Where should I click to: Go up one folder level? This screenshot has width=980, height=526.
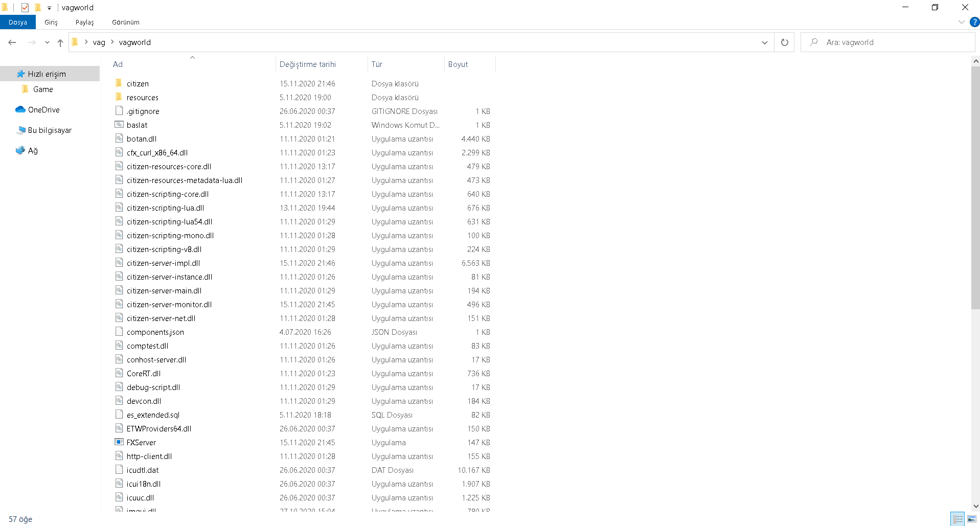(60, 42)
